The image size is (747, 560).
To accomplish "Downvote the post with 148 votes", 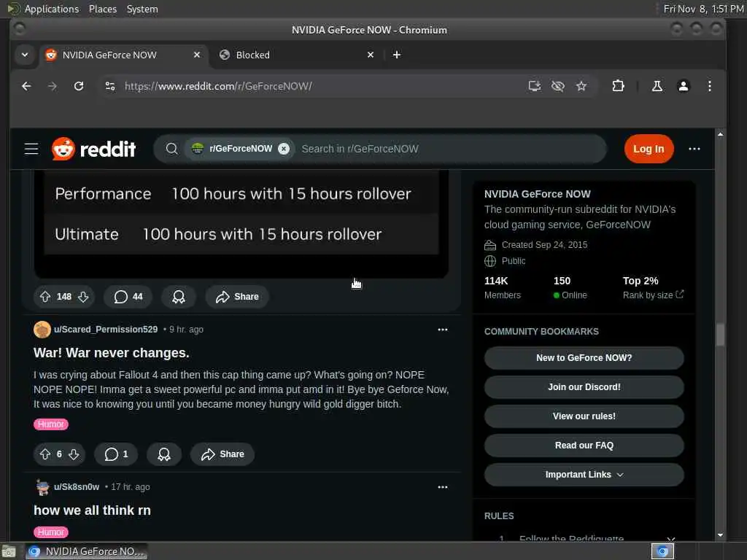I will click(83, 297).
